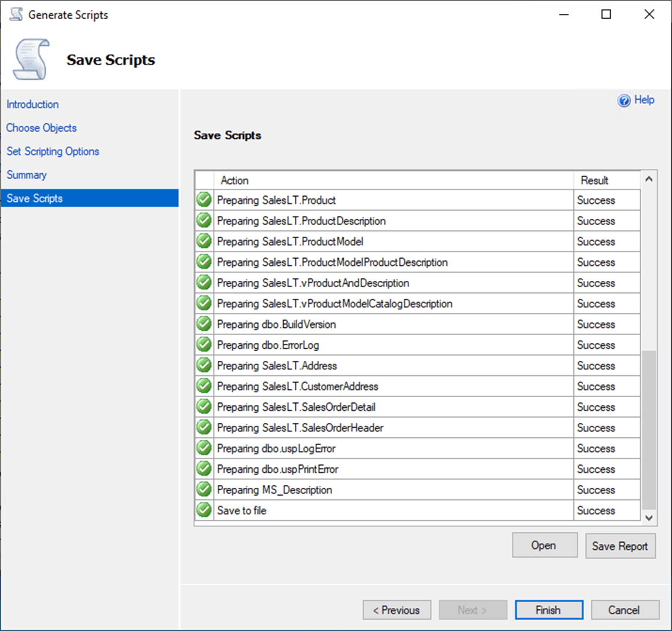Click green check beside SalesLT.Address row
672x631 pixels.
coord(204,366)
